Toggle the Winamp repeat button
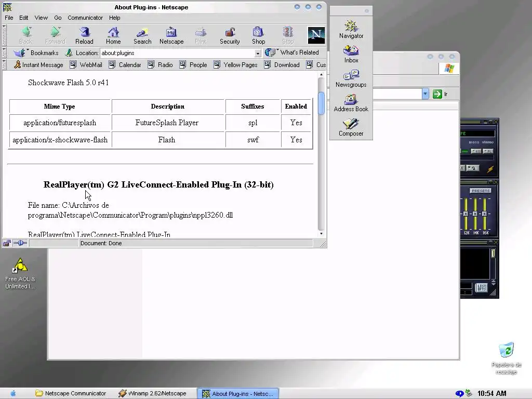 coord(473,168)
